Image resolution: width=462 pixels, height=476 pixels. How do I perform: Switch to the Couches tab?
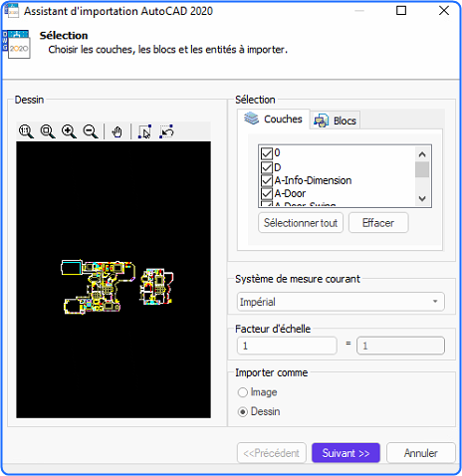274,119
